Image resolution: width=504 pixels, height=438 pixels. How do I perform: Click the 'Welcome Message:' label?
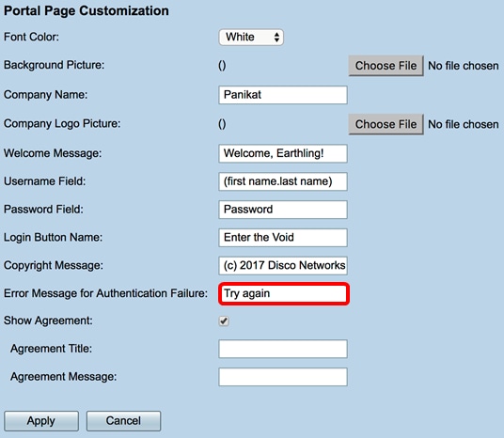click(53, 153)
